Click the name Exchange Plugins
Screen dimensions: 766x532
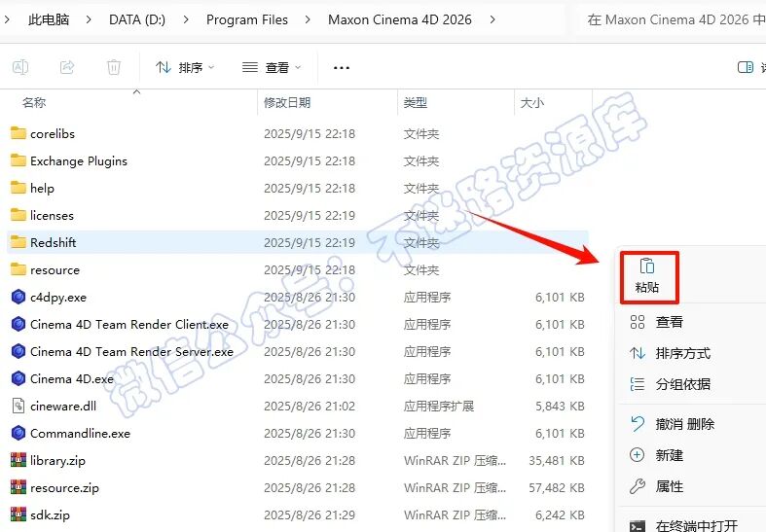click(x=79, y=161)
